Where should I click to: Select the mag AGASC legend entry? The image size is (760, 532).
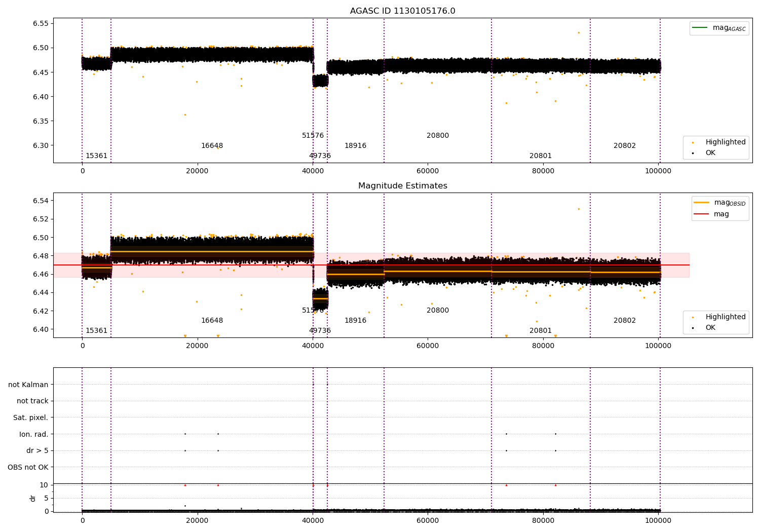(719, 28)
